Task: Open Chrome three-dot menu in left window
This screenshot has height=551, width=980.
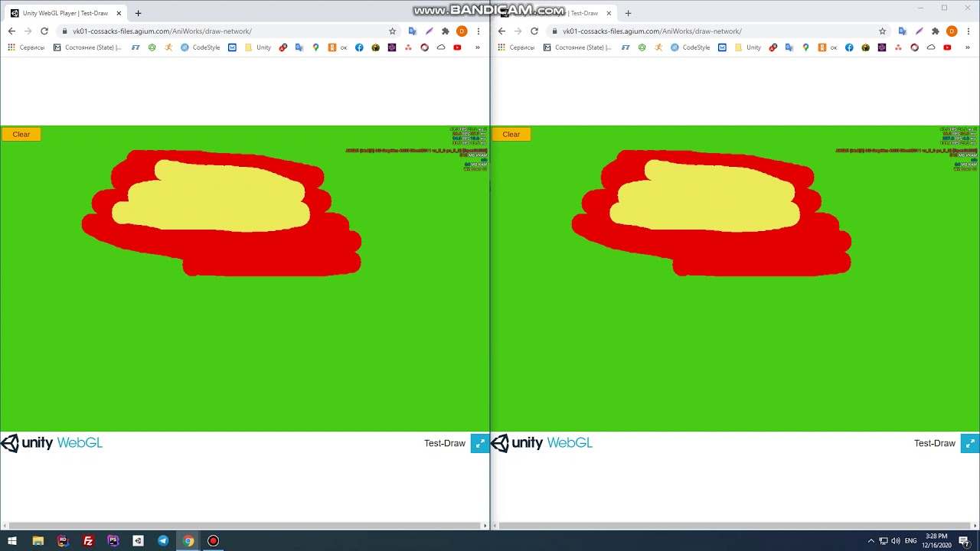Action: click(479, 31)
